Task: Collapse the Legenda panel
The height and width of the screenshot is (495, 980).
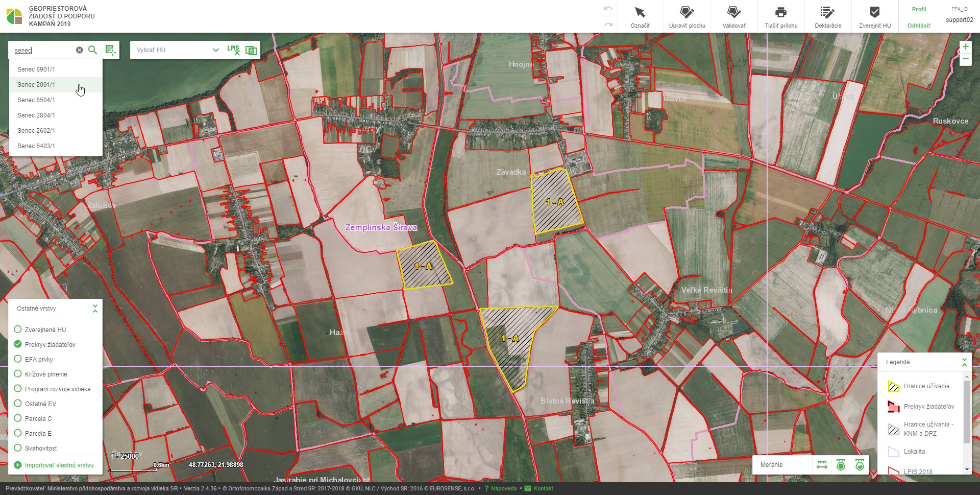Action: pos(964,362)
